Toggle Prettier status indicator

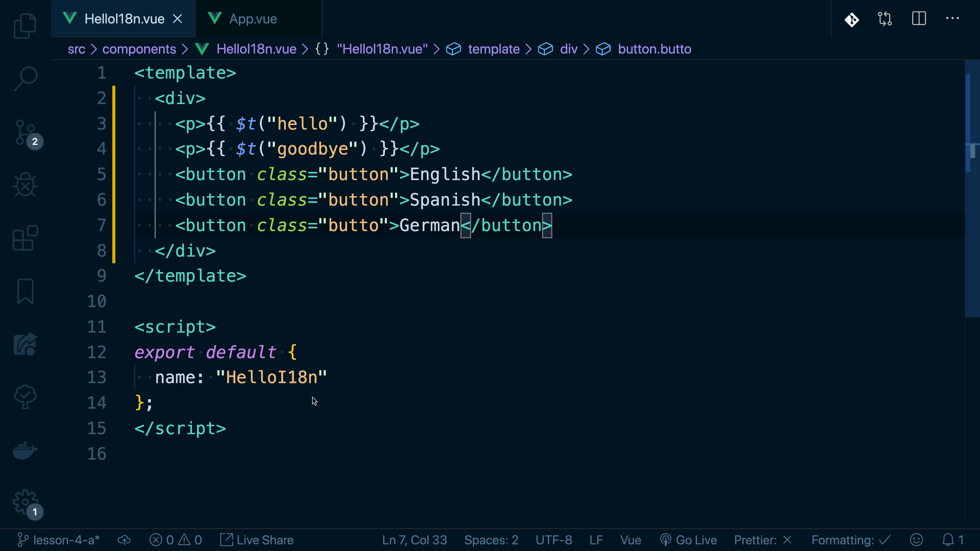click(763, 540)
